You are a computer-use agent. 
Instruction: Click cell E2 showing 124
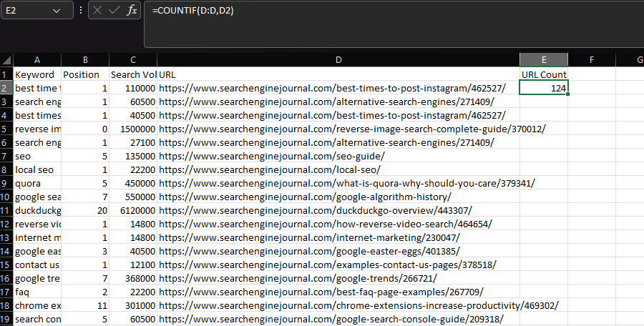click(544, 88)
